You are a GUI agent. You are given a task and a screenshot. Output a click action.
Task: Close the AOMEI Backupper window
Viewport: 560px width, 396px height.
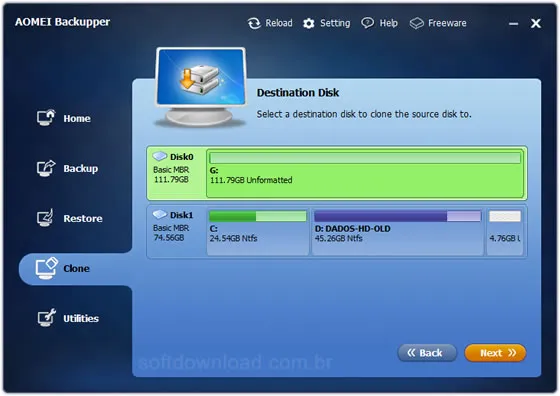[536, 24]
